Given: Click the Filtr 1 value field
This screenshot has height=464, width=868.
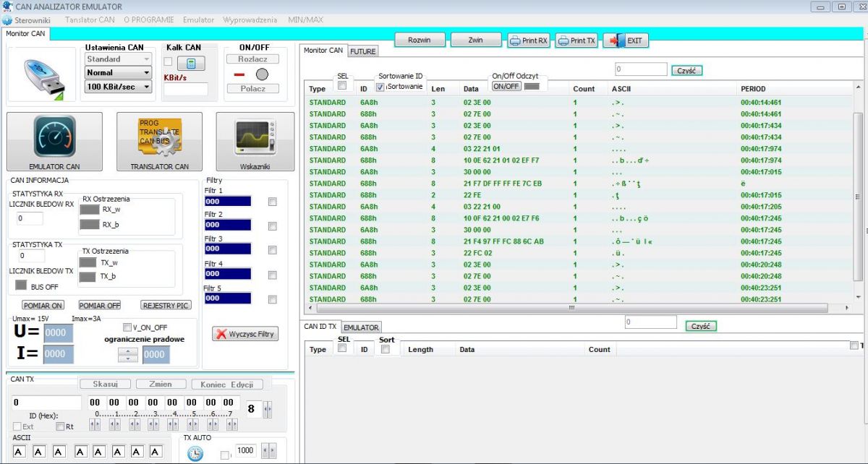Looking at the screenshot, I should coord(228,202).
